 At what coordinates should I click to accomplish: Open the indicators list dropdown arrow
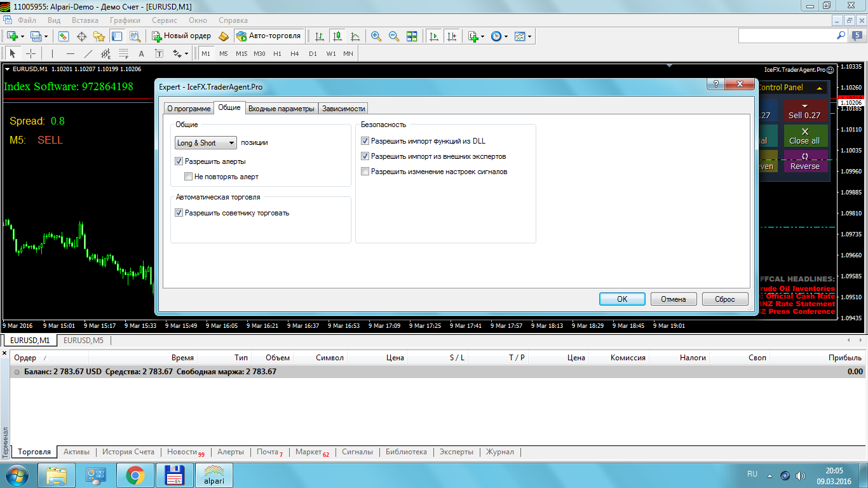click(x=483, y=36)
